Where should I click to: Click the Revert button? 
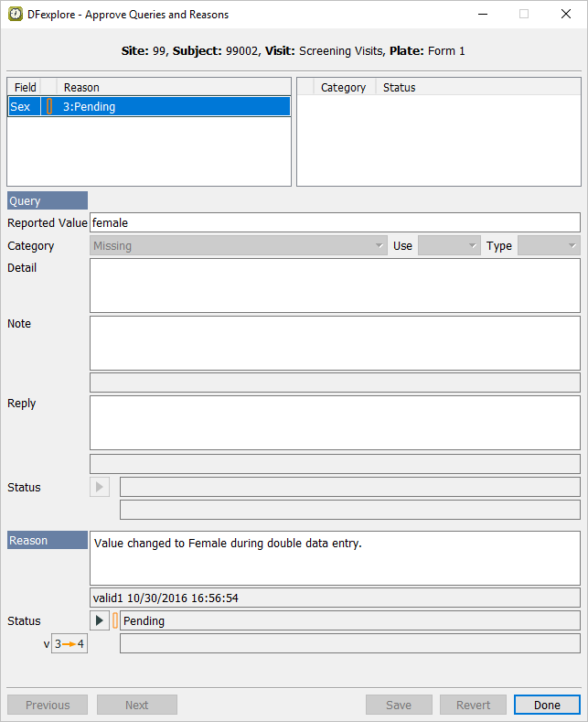pyautogui.click(x=473, y=705)
